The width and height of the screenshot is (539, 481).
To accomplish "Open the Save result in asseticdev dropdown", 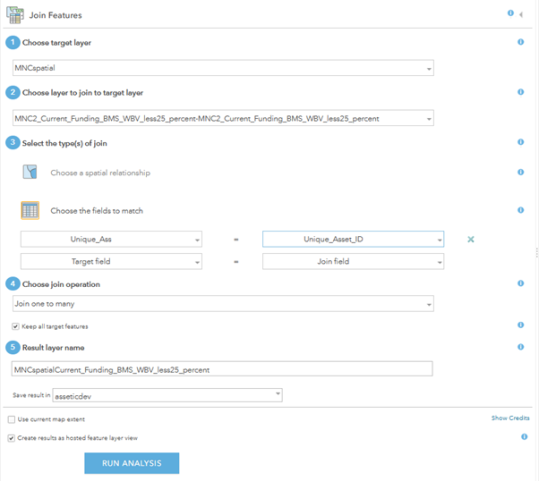I will point(167,395).
